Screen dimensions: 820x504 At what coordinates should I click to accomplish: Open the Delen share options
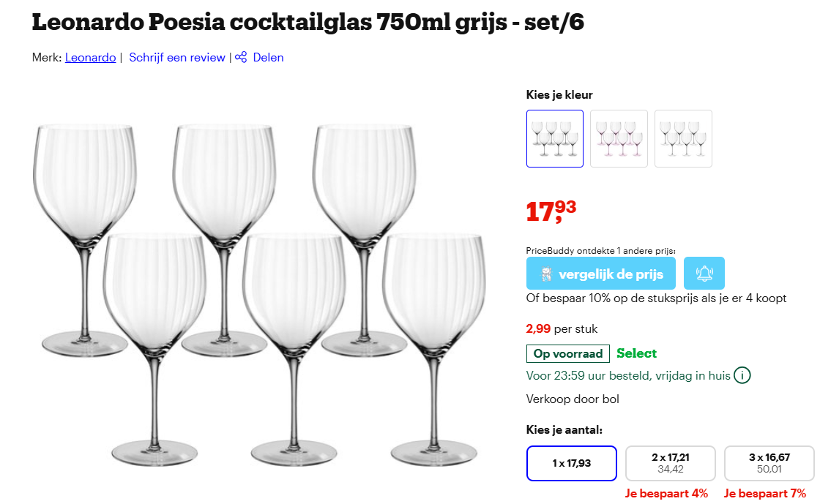[x=267, y=57]
